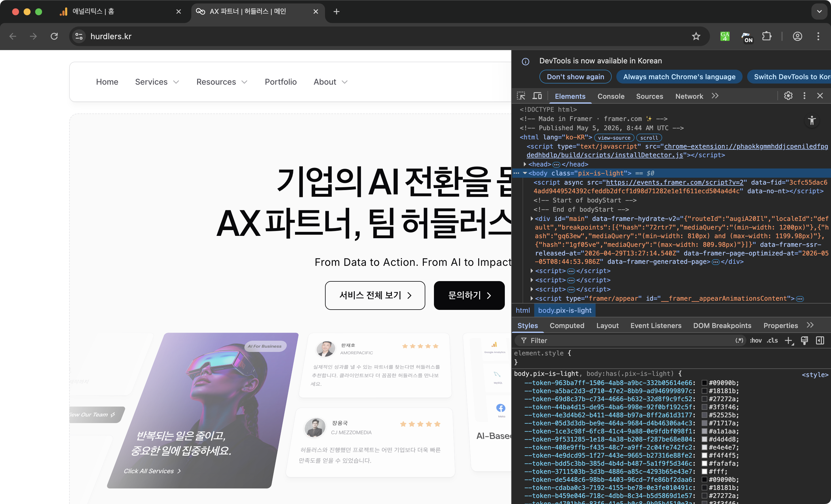Click the site information icon in address bar

[79, 36]
